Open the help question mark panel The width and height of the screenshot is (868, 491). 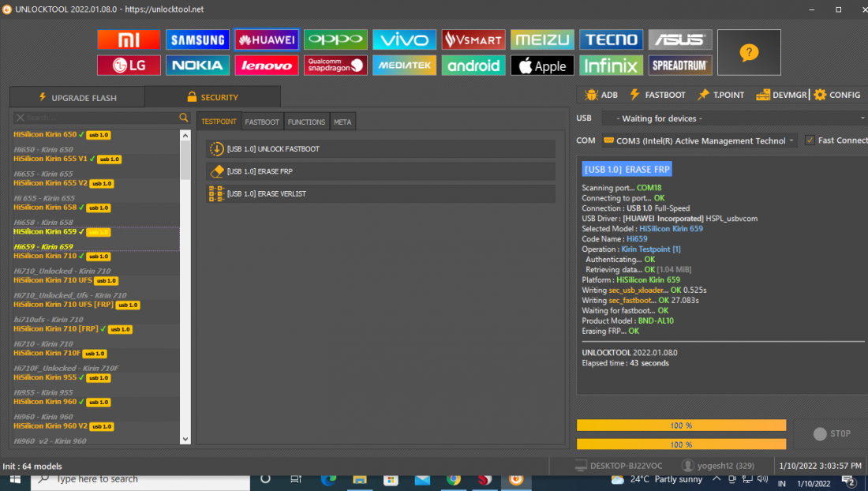point(749,53)
